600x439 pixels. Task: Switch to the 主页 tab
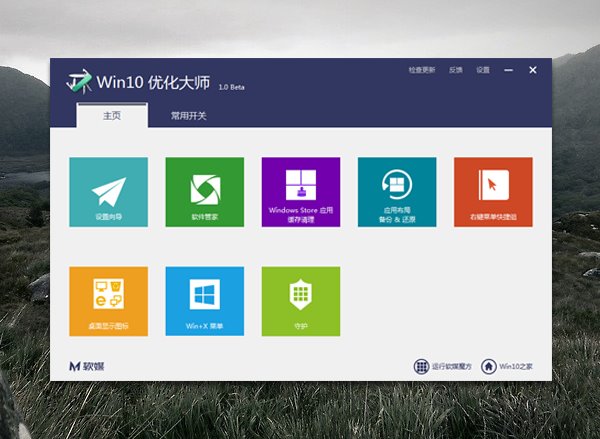pyautogui.click(x=112, y=116)
